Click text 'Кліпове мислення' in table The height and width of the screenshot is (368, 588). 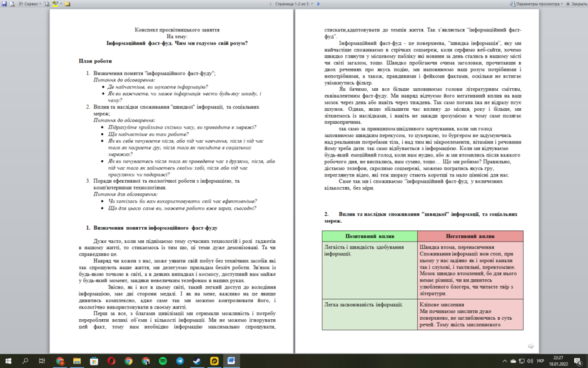(x=442, y=305)
